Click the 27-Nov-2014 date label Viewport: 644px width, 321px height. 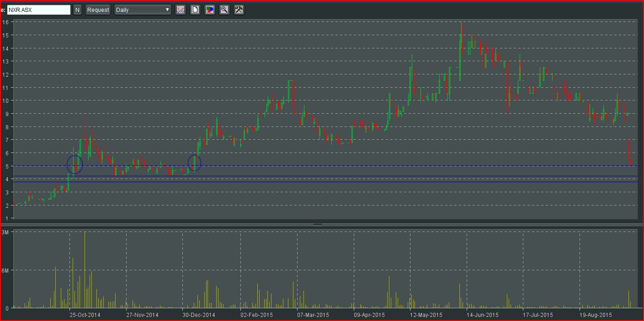142,315
